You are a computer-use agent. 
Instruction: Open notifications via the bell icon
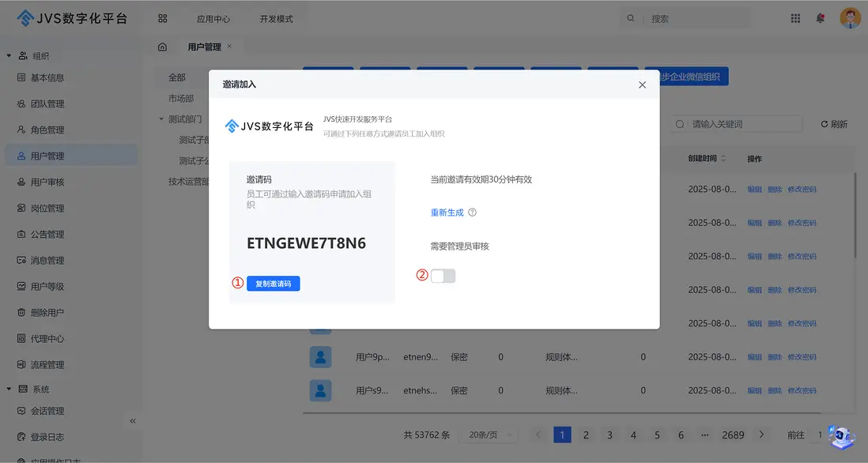click(x=821, y=17)
